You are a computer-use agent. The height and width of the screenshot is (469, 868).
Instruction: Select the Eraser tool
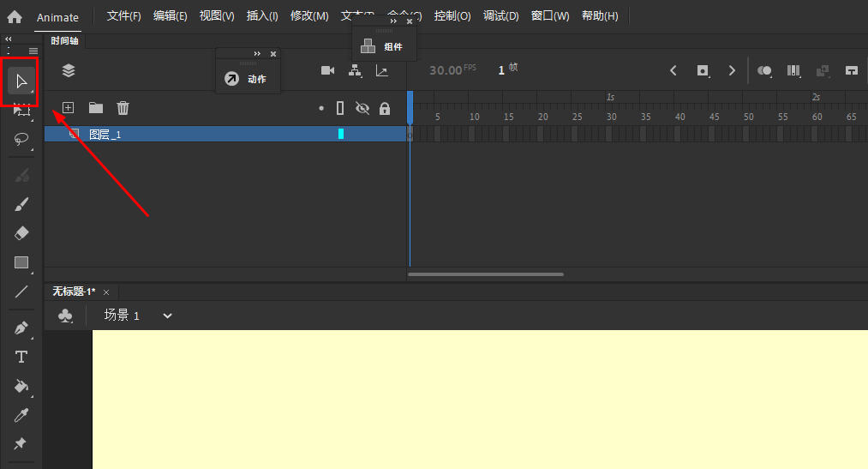[21, 233]
